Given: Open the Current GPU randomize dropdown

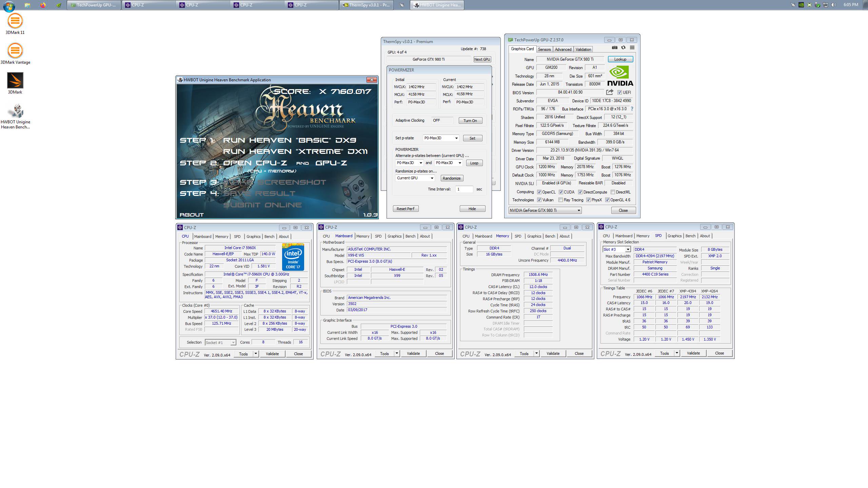Looking at the screenshot, I should coord(415,178).
